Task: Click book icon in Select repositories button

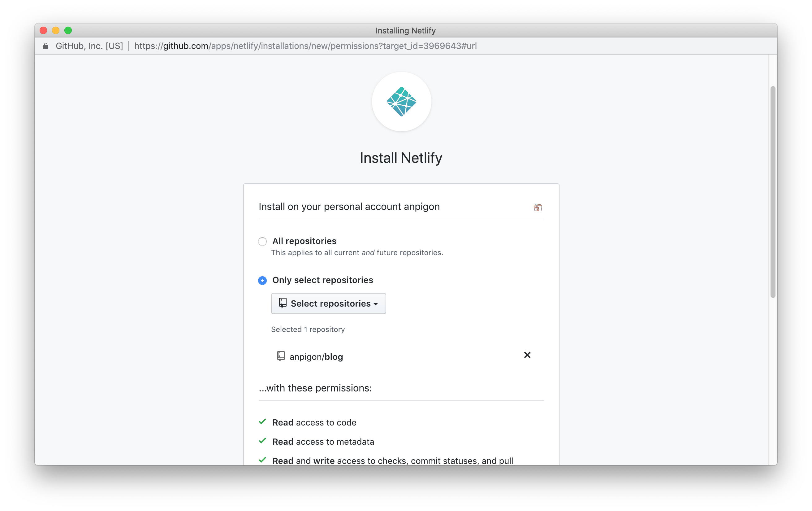Action: 283,303
